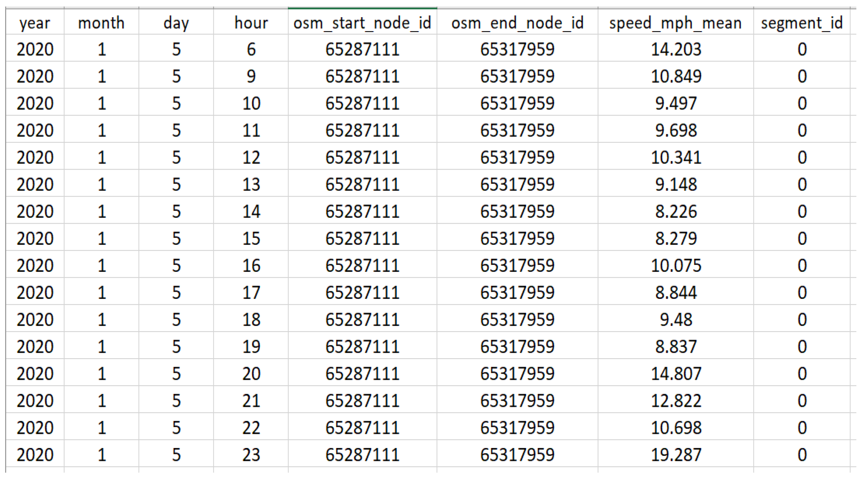Select the hour cell showing 6
Image resolution: width=868 pixels, height=485 pixels.
click(251, 49)
